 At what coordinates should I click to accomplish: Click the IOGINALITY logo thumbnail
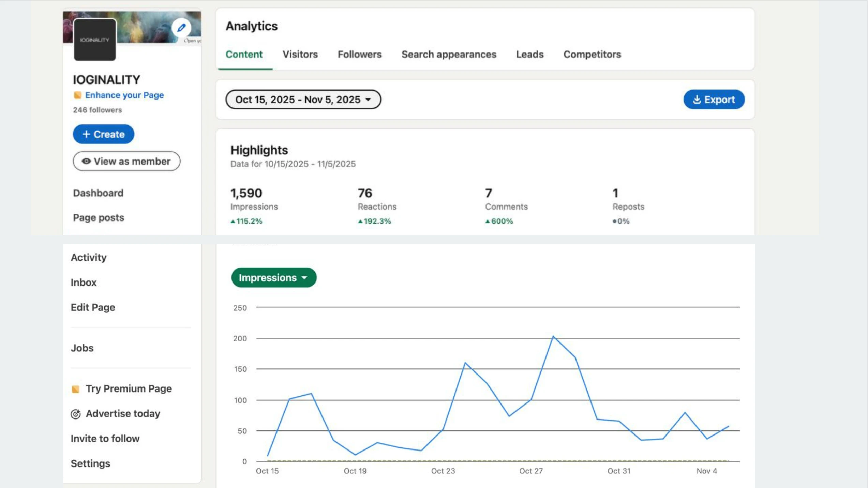95,40
